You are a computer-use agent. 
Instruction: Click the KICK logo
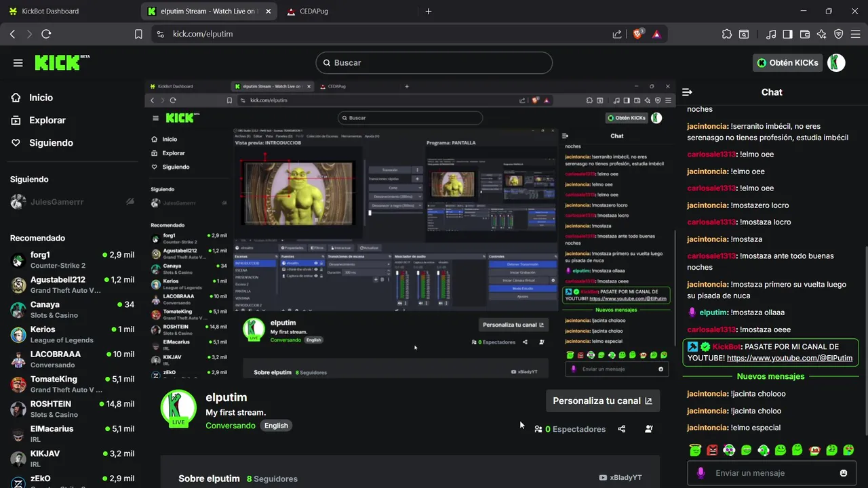point(62,62)
